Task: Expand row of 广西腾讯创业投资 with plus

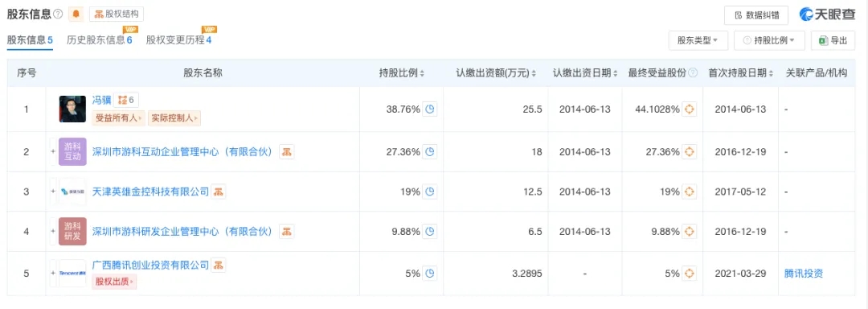Action: pos(53,273)
